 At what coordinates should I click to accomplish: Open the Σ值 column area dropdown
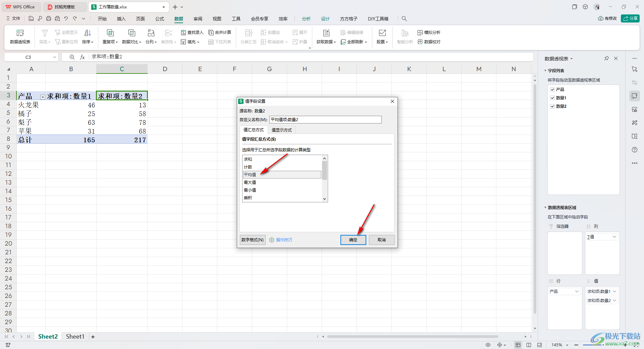pos(614,237)
